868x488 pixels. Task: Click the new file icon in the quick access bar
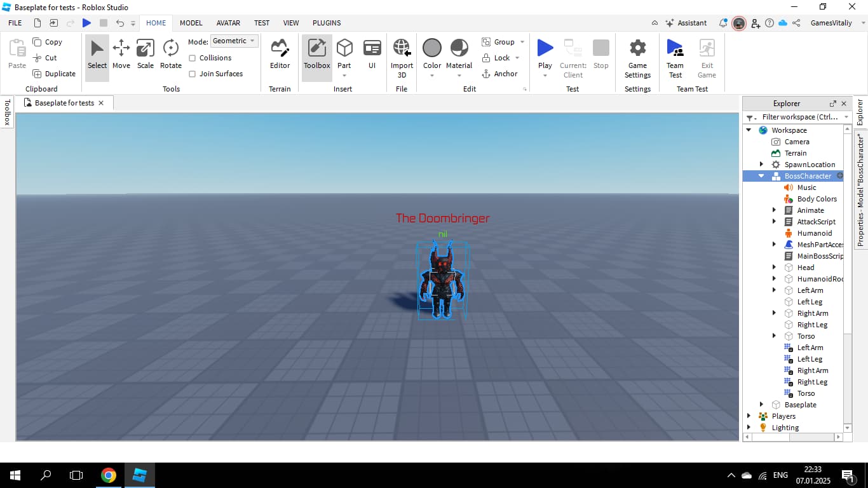click(37, 23)
